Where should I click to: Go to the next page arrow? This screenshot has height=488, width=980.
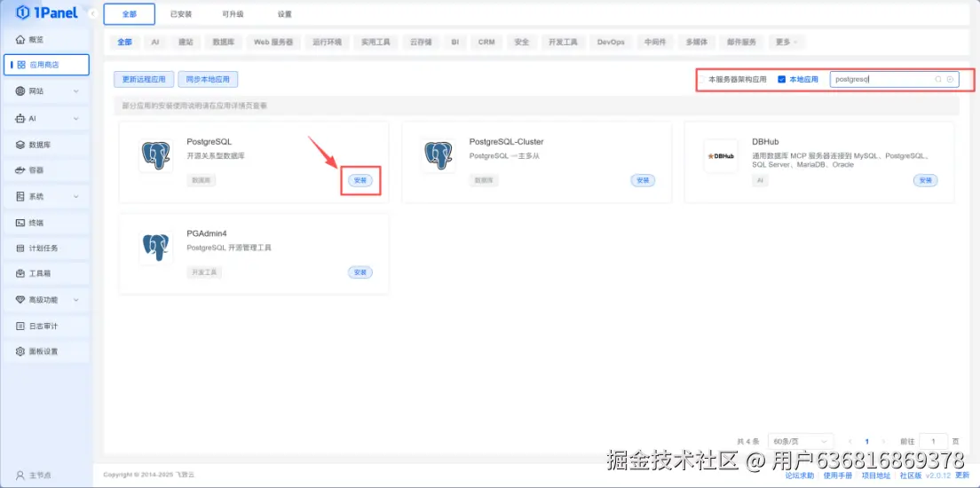pyautogui.click(x=884, y=441)
